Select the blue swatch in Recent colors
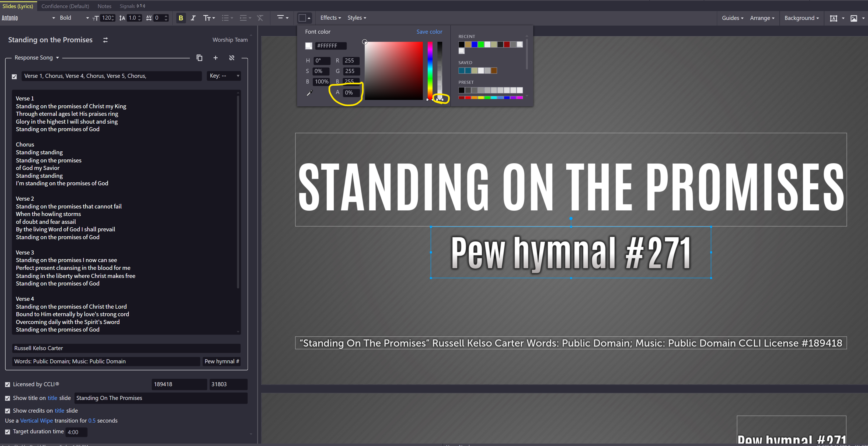Image resolution: width=868 pixels, height=446 pixels. pyautogui.click(x=475, y=44)
